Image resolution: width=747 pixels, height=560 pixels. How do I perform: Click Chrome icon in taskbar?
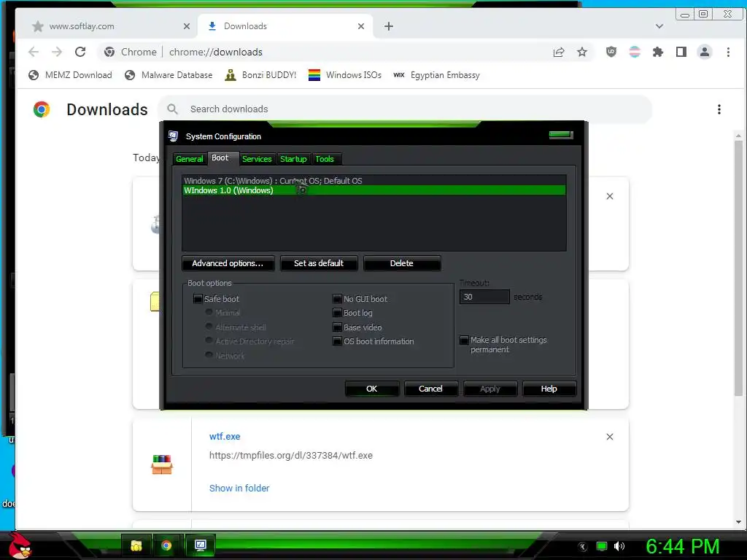tap(166, 545)
